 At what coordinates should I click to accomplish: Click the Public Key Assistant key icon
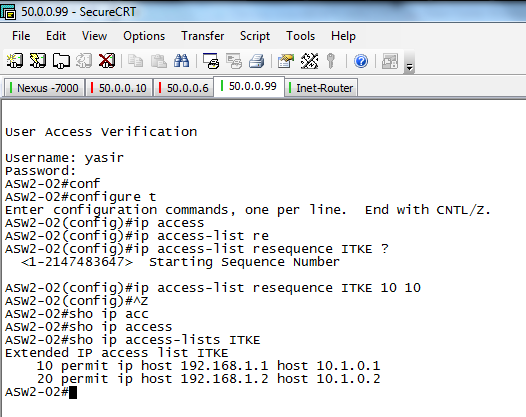(331, 61)
